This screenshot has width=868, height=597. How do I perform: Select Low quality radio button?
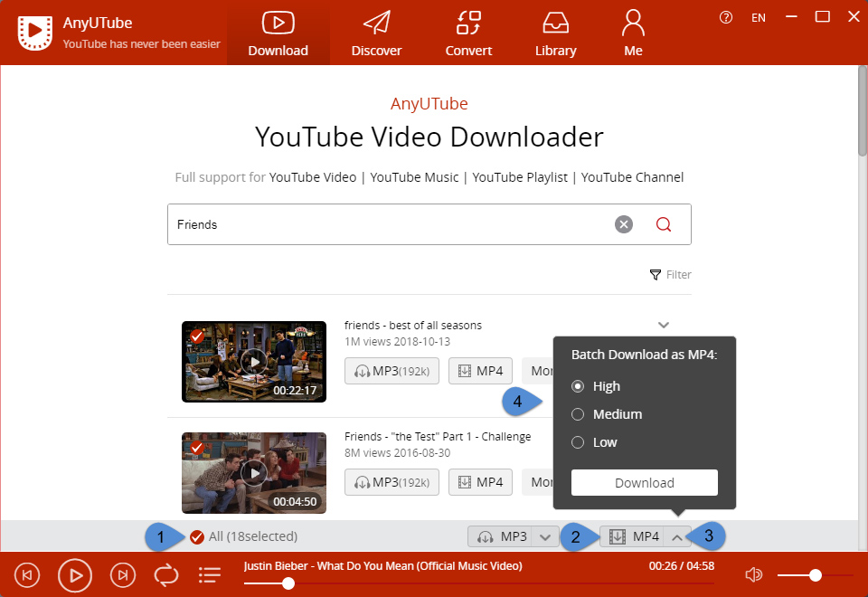578,442
